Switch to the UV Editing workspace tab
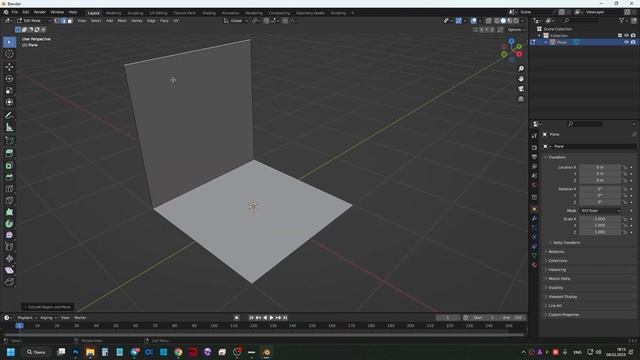The width and height of the screenshot is (640, 360). (x=158, y=13)
